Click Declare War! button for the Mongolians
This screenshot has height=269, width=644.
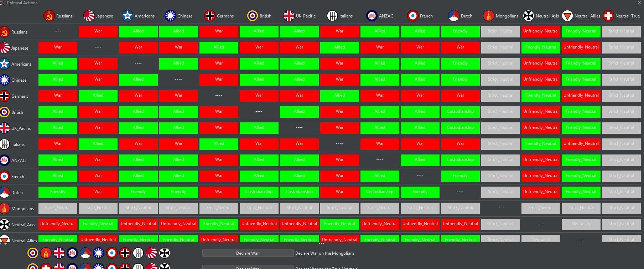coord(248,253)
